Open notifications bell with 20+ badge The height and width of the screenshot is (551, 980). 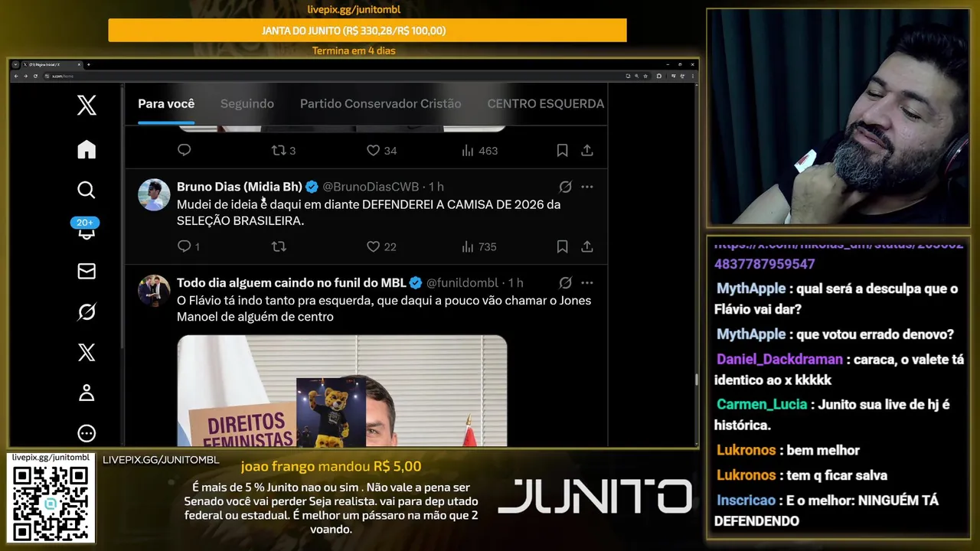(x=86, y=230)
